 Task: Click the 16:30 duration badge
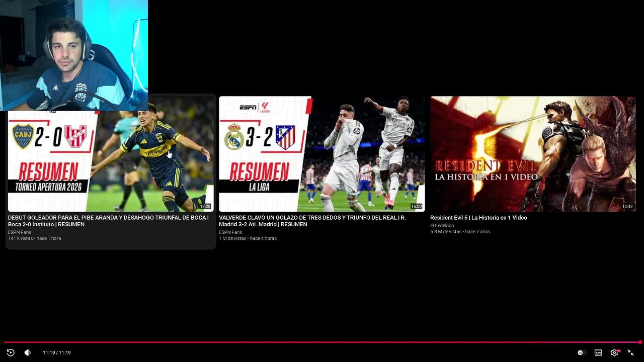coord(416,207)
